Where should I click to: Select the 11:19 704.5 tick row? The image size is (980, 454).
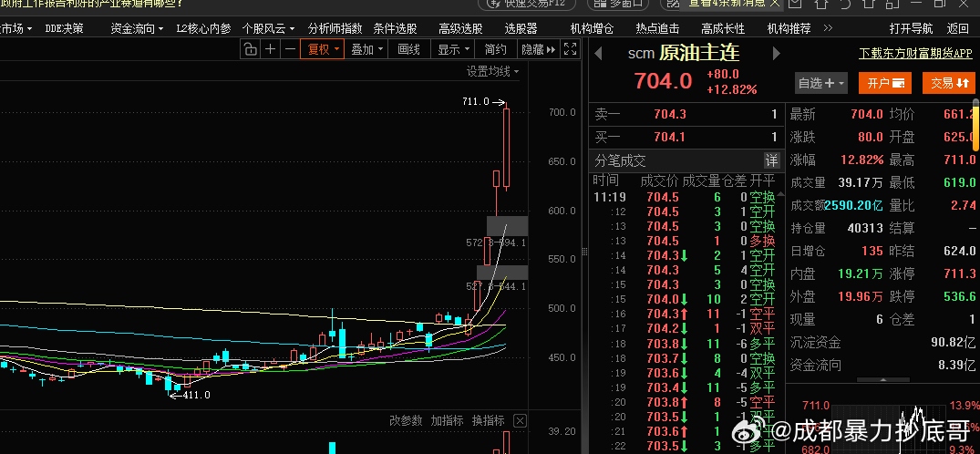[685, 197]
